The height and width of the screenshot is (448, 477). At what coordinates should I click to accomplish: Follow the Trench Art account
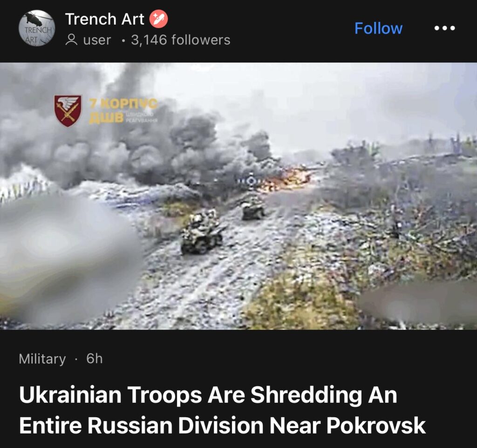[378, 28]
